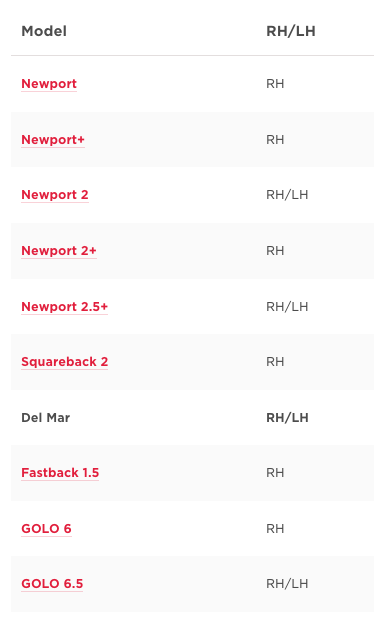Visit the Newport 2.5+ link
This screenshot has width=374, height=618.
point(64,307)
